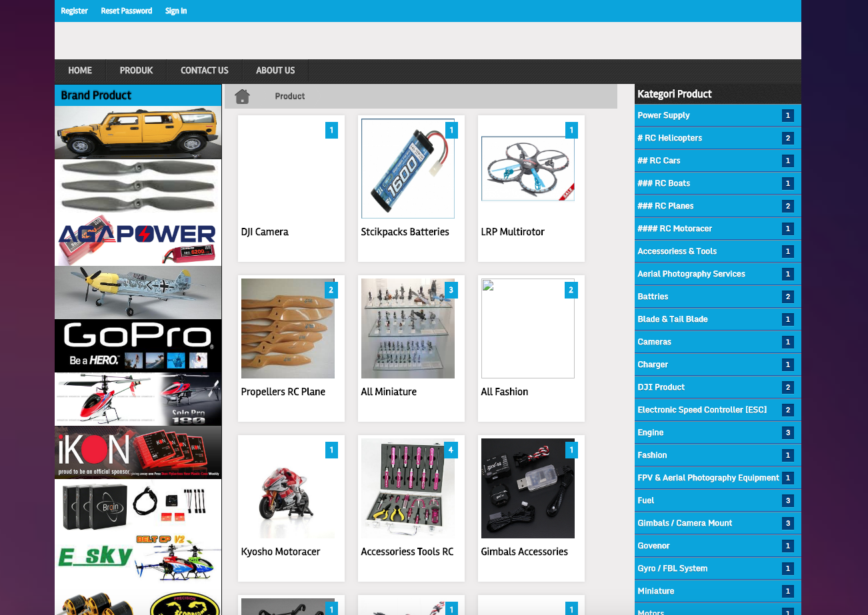Click the iKON brand banner
Viewport: 868px width, 615px height.
(138, 452)
